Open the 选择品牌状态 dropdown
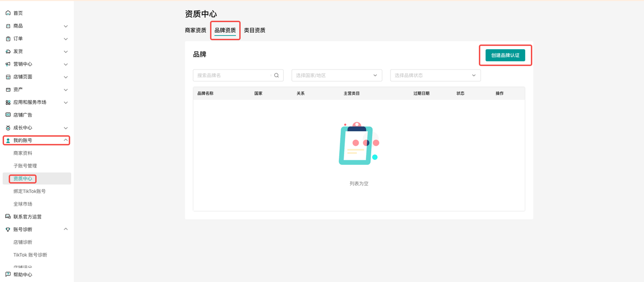644x282 pixels. click(x=435, y=75)
